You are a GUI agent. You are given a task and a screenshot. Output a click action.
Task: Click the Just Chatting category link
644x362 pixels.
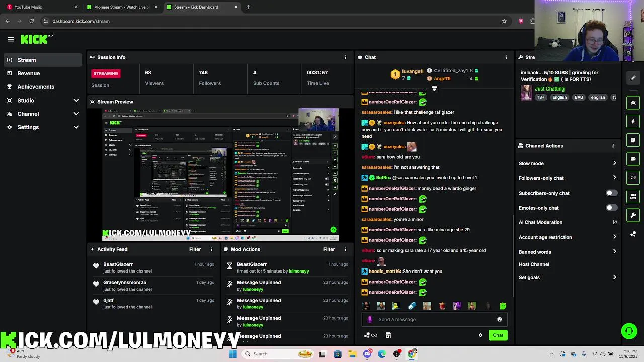(549, 89)
